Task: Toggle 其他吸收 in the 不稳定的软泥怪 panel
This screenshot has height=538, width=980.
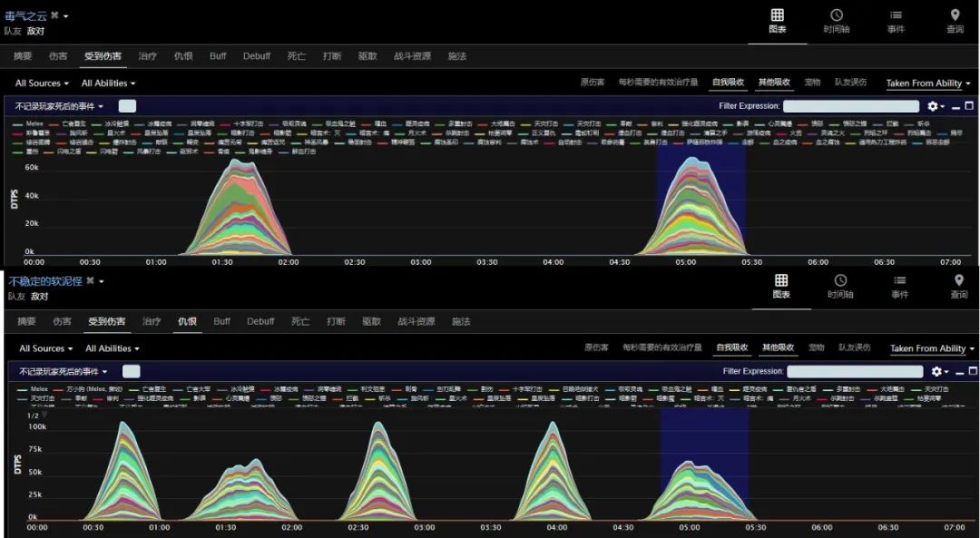Action: (x=779, y=347)
